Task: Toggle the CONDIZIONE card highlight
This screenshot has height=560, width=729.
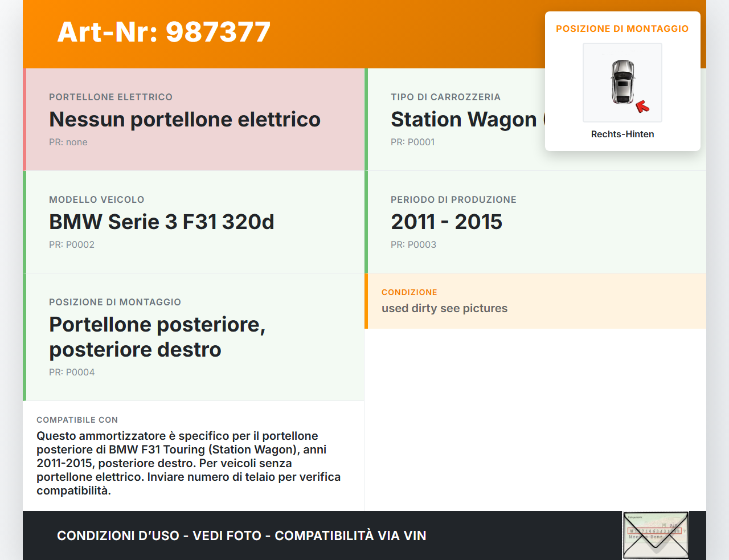Action: (x=535, y=301)
